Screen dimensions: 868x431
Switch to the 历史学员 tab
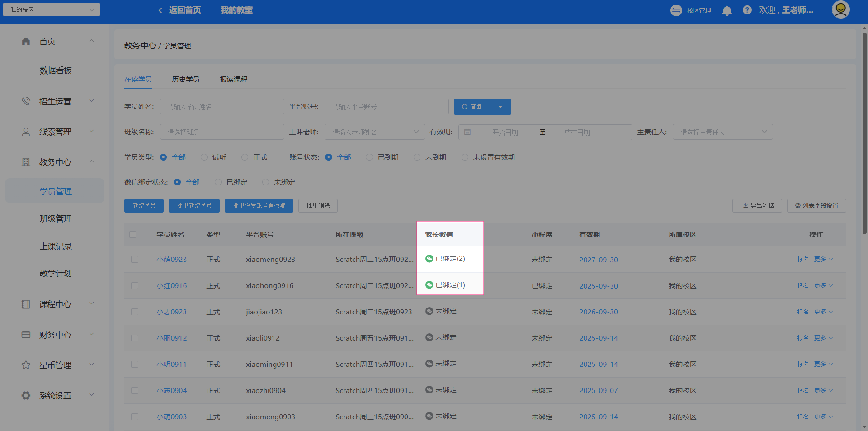pos(185,80)
